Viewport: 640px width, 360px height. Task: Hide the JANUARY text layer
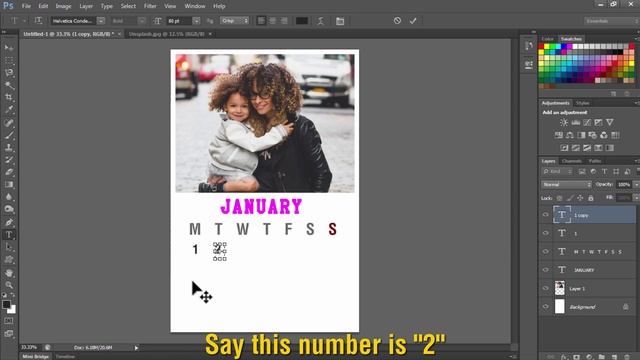tap(545, 270)
